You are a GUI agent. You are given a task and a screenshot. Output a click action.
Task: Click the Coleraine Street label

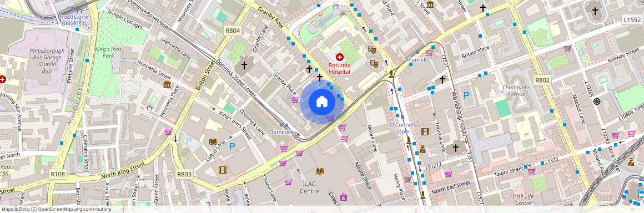tap(86, 154)
